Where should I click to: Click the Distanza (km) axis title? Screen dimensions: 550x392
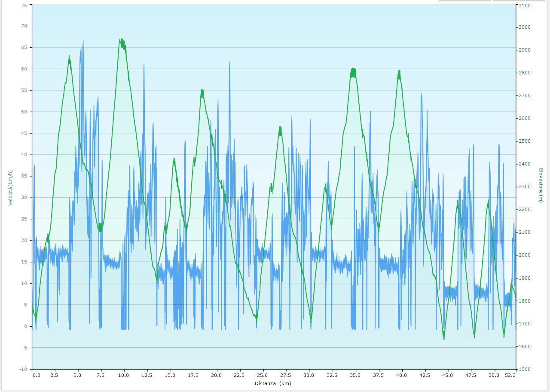(273, 383)
